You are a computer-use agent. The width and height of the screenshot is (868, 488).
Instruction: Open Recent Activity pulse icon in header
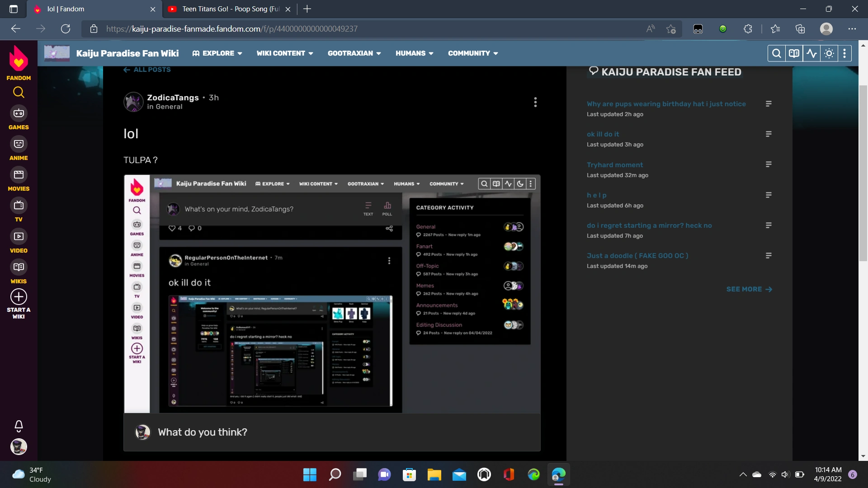[811, 53]
